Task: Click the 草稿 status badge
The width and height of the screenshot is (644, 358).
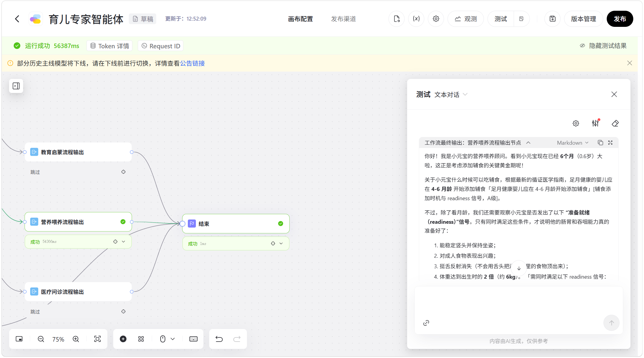Action: click(143, 19)
